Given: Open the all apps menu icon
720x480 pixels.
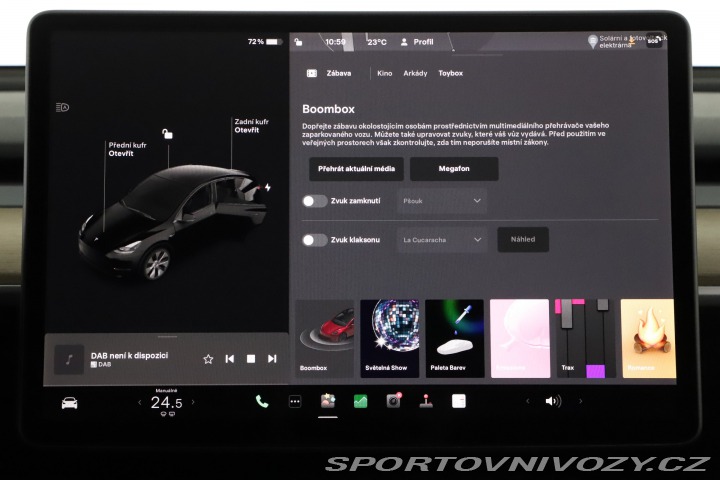Looking at the screenshot, I should point(295,402).
